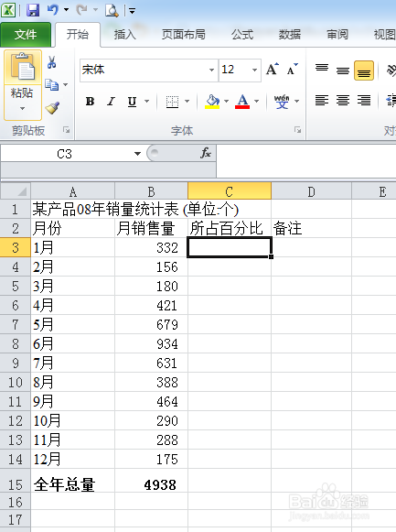This screenshot has width=396, height=532.
Task: Select column D header
Action: pyautogui.click(x=311, y=191)
